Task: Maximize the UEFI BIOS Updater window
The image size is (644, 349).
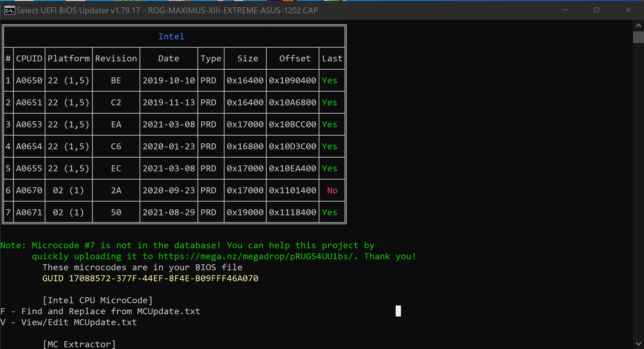Action: 597,10
